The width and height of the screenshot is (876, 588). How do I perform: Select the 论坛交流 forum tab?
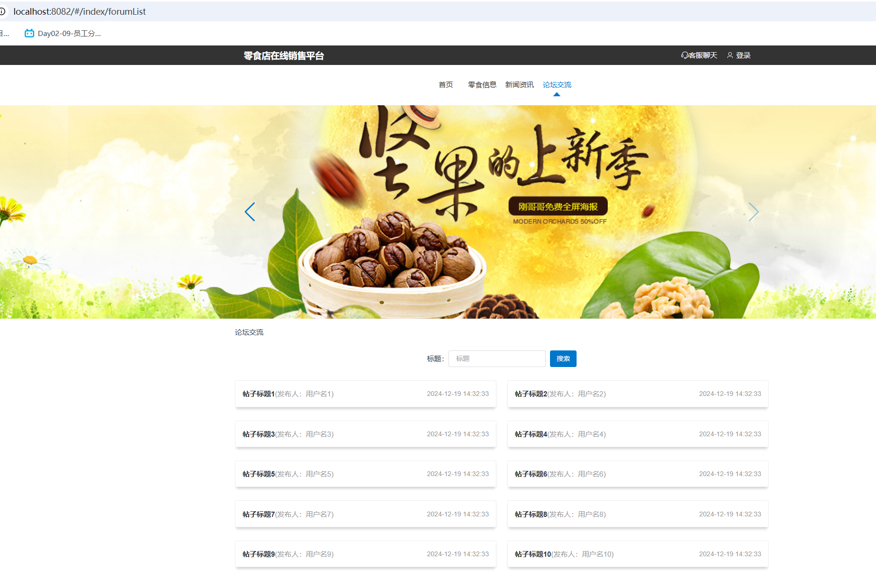coord(557,85)
